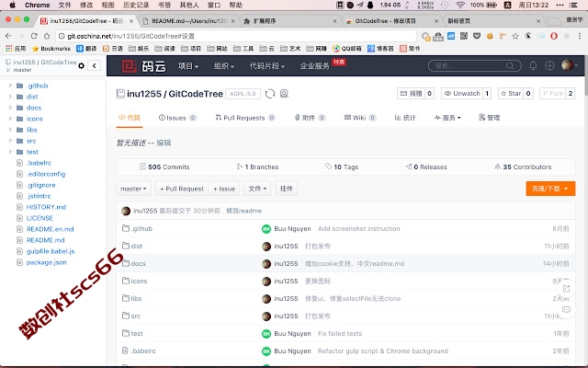Screen dimensions: 588x368
Task: Click the floating external-link share icon
Action: (x=566, y=289)
